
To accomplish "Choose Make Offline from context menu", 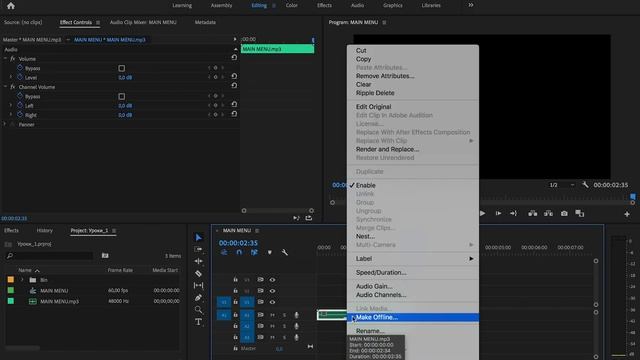I will [413, 317].
